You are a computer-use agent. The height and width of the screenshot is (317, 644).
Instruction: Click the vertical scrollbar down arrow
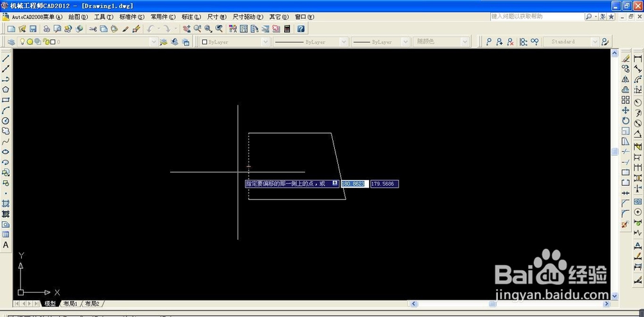pos(614,296)
